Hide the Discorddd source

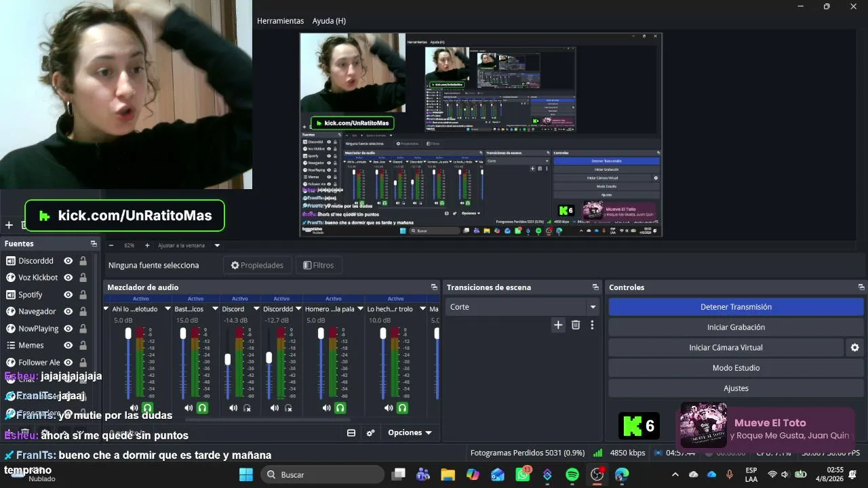tap(68, 261)
